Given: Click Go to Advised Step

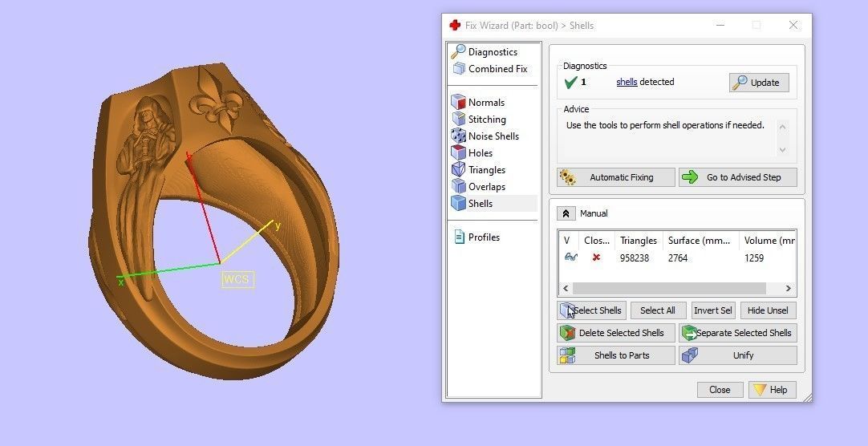Looking at the screenshot, I should (x=738, y=177).
